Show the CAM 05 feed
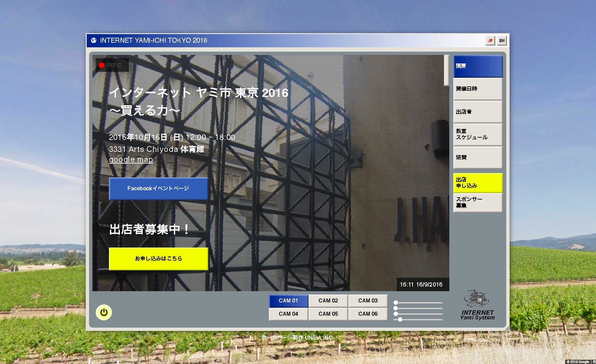The width and height of the screenshot is (596, 364). coord(328,314)
